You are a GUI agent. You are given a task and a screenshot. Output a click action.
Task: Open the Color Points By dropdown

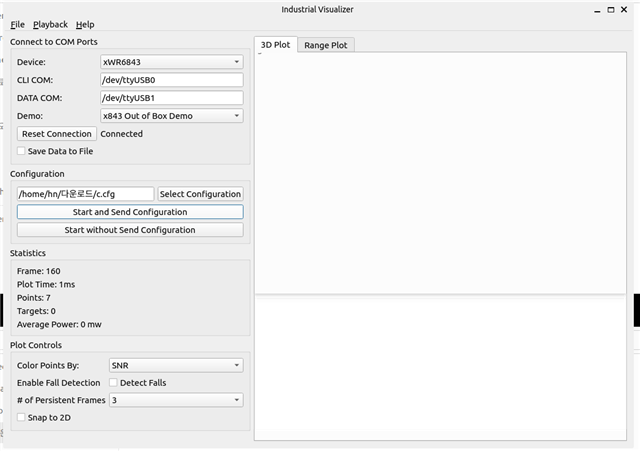click(x=176, y=365)
